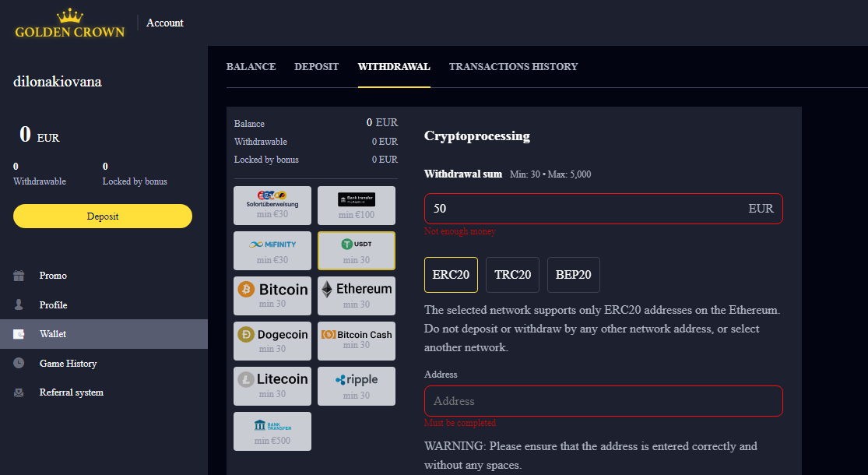Viewport: 868px width, 475px height.
Task: Select the Dogecoin payment tile
Action: point(272,340)
